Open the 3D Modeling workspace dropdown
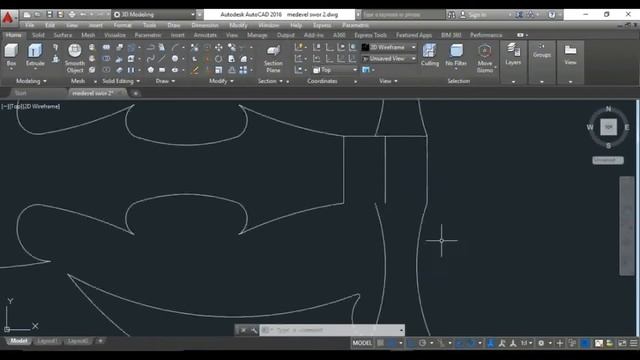The image size is (640, 360). 153,14
